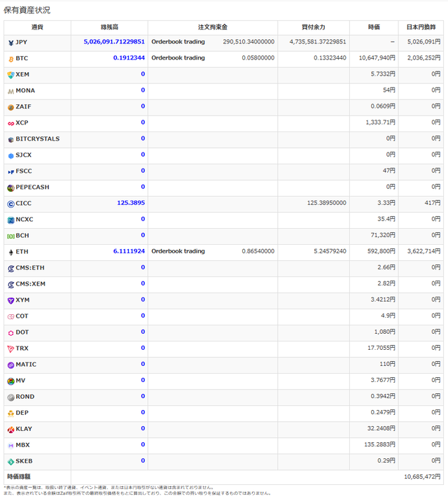This screenshot has height=501, width=448.
Task: Click the CICC token icon
Action: (11, 204)
